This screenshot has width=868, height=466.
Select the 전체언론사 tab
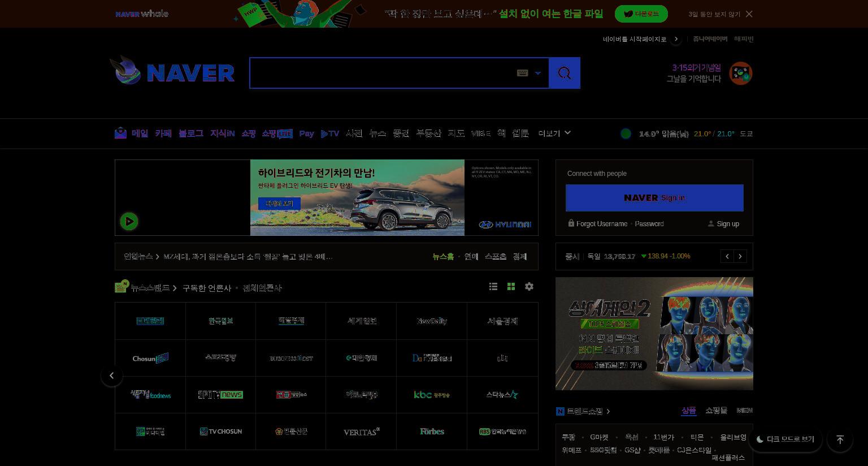pos(262,288)
